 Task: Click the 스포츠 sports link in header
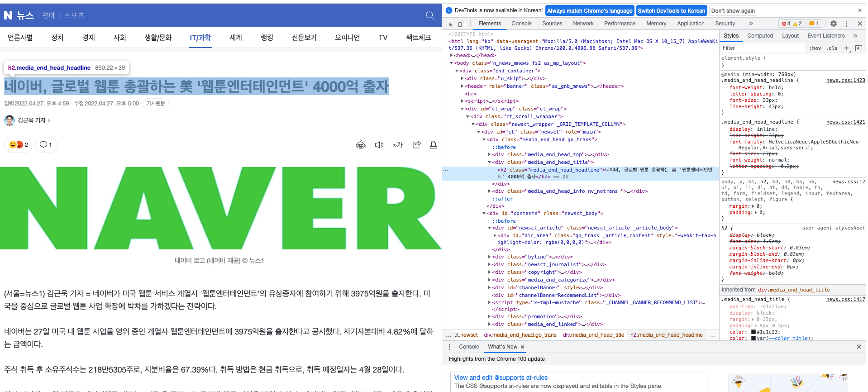point(74,15)
